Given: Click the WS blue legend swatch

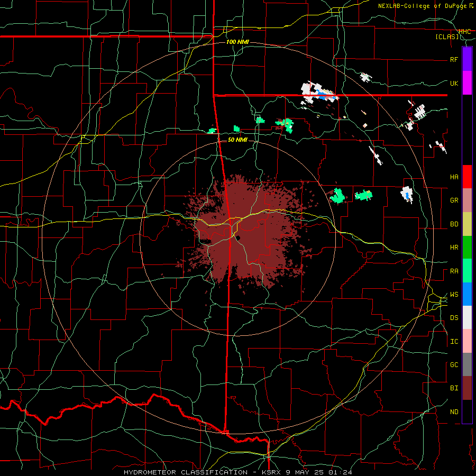Looking at the screenshot, I should coord(467,294).
